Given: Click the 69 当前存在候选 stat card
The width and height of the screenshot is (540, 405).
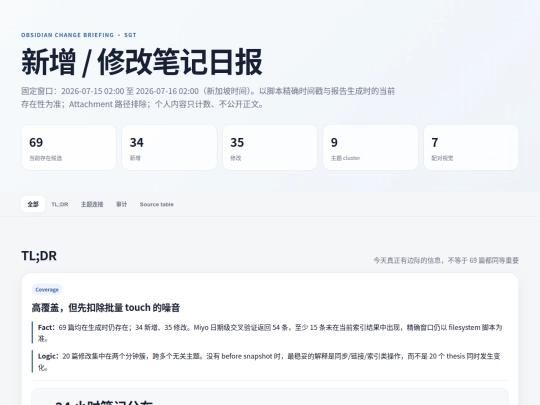Looking at the screenshot, I should pos(69,147).
